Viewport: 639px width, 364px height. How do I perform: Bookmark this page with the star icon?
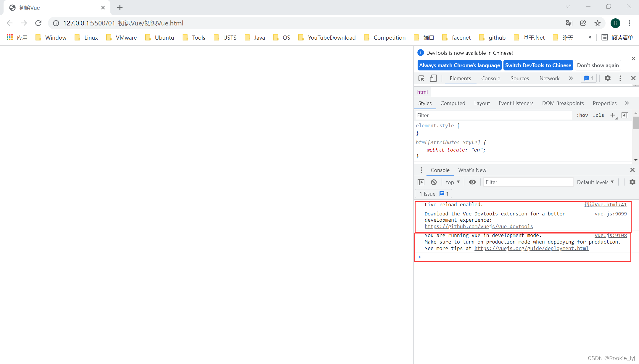point(598,23)
